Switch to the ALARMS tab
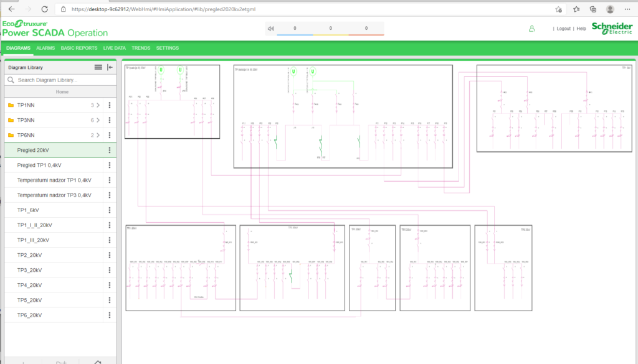The height and width of the screenshot is (364, 638). click(x=45, y=48)
